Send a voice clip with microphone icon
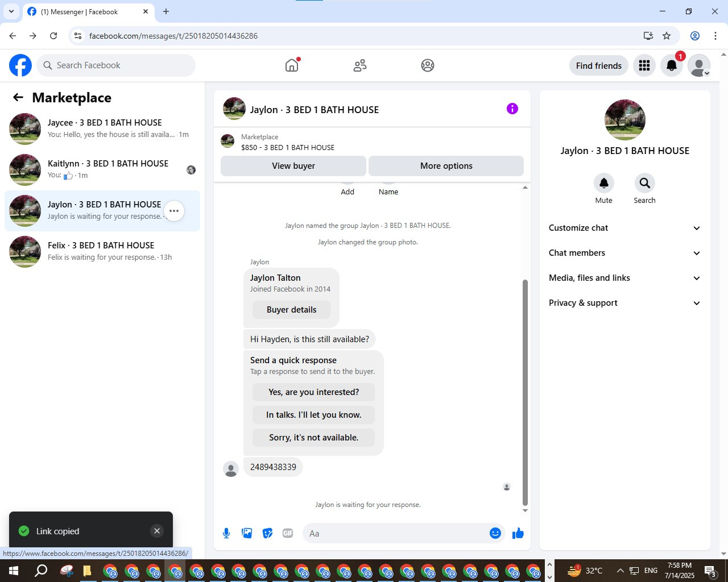Image resolution: width=728 pixels, height=582 pixels. coord(226,533)
